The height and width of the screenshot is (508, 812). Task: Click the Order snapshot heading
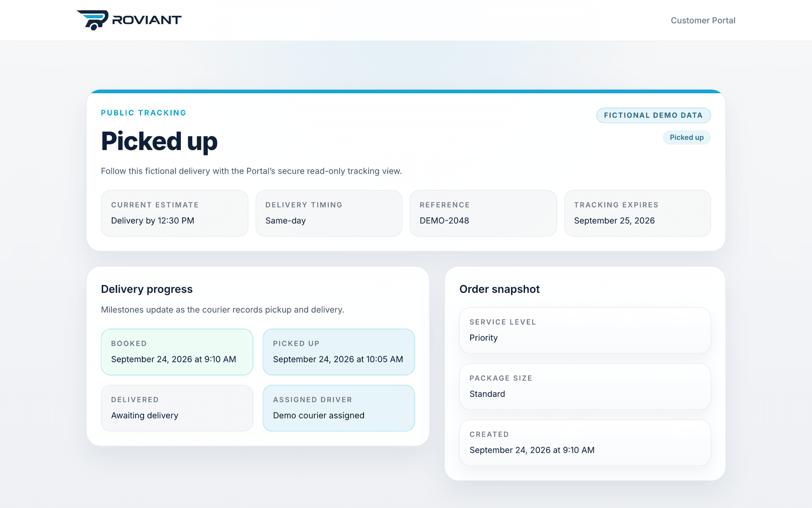(x=499, y=289)
